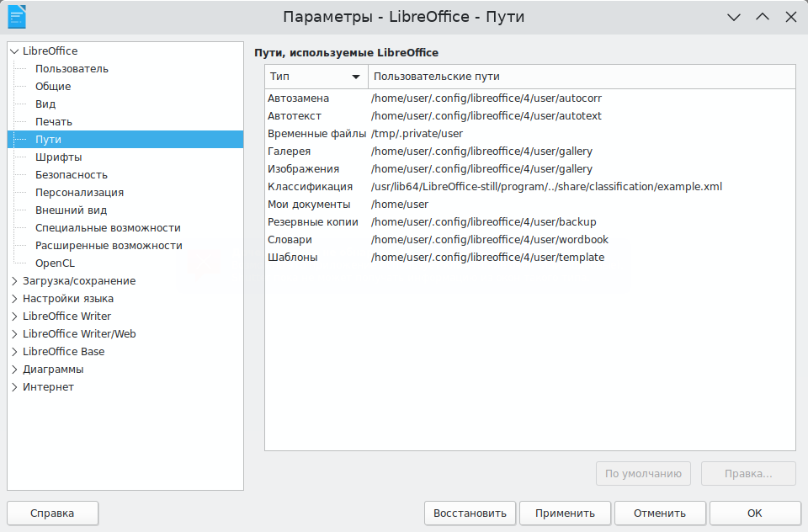Click the /home/user documents path
Image resolution: width=808 pixels, height=532 pixels.
(400, 205)
